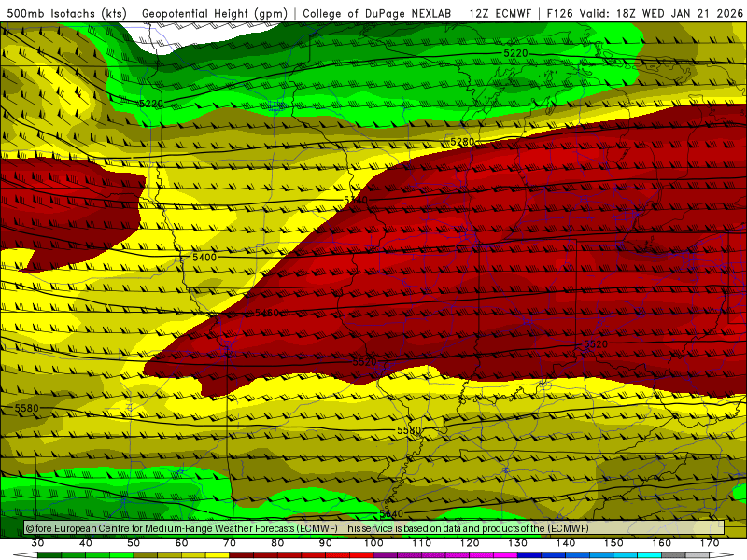
Task: Click the 100 kts color scale label
Action: [374, 543]
